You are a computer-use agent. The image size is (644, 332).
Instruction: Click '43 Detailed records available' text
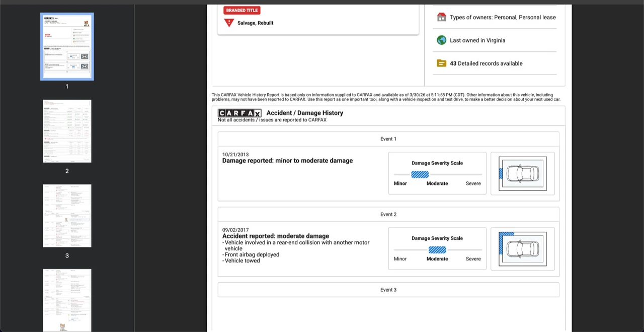[x=486, y=63]
